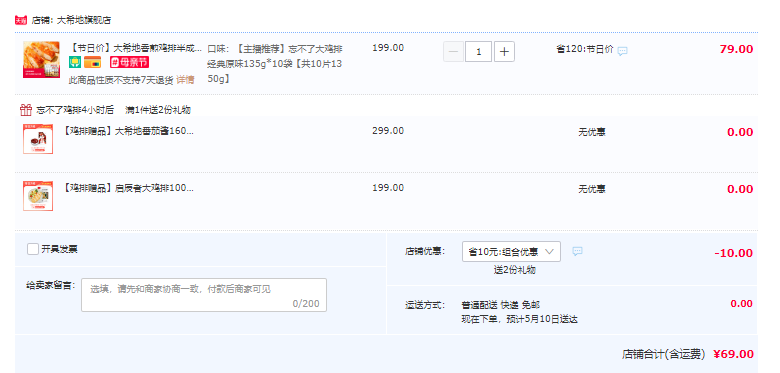Open the 省10元:组合优惠 dropdown
This screenshot has width=780, height=373.
[511, 252]
